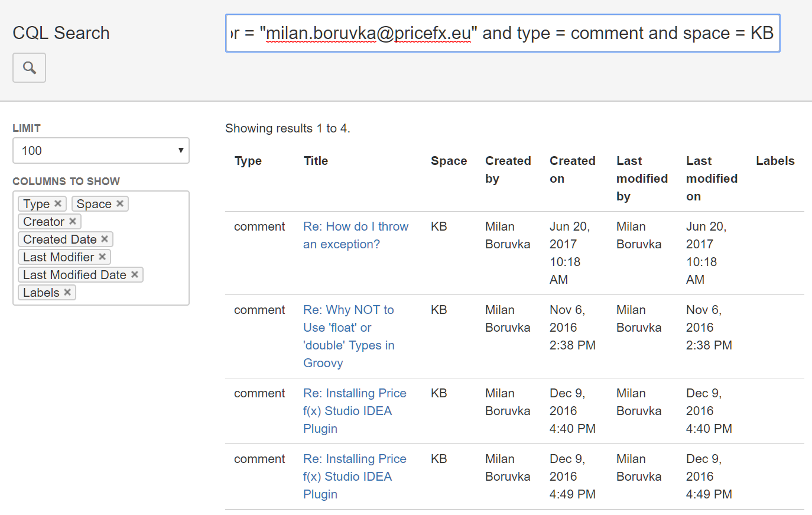This screenshot has height=515, width=812.
Task: Open the COLUMNS TO SHOW selection box
Action: point(100,248)
